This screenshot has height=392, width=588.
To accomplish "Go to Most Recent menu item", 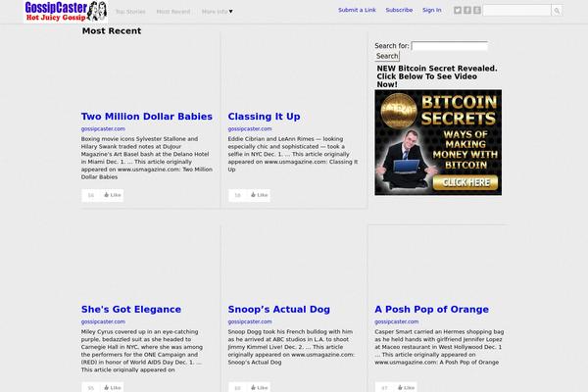I will click(173, 12).
